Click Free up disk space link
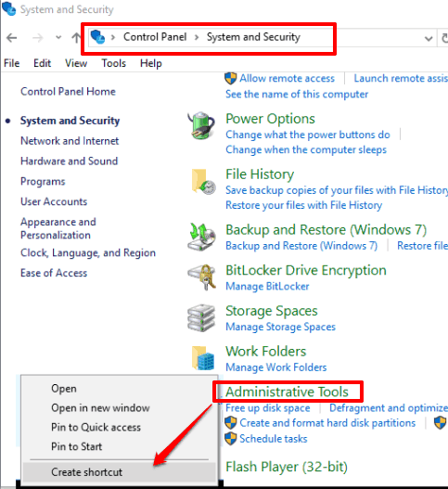448x489 pixels. 268,408
